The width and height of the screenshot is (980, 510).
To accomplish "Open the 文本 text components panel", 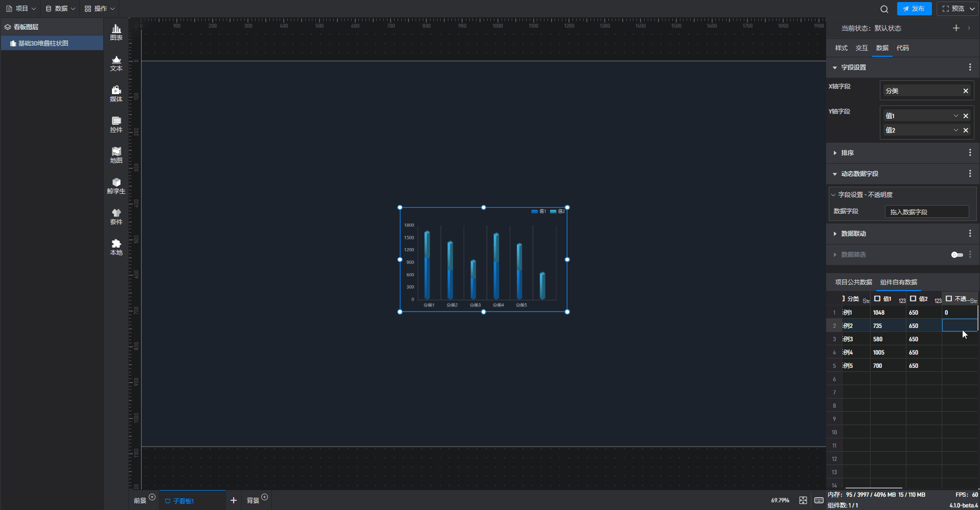I will (x=117, y=63).
